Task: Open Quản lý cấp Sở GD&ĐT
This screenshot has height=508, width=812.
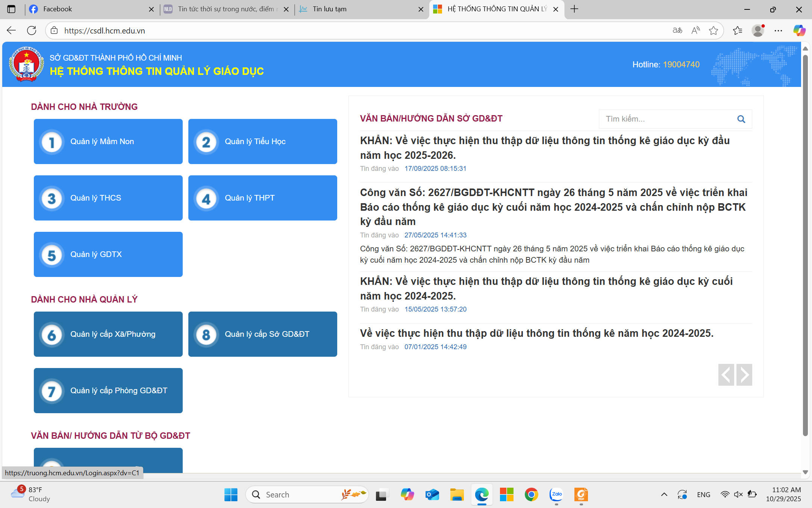Action: pos(263,334)
